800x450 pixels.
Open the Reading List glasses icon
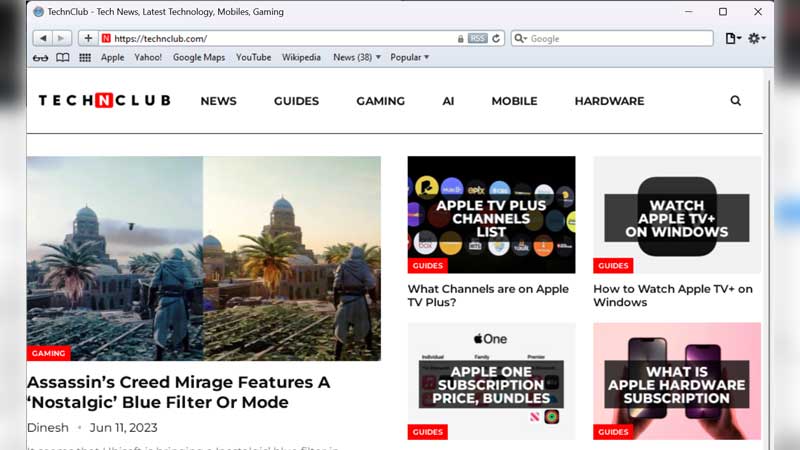(40, 58)
